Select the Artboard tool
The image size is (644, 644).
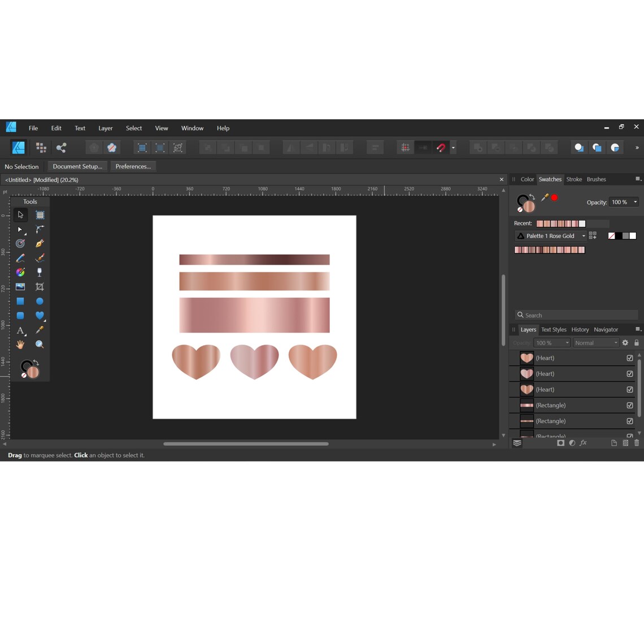(x=40, y=215)
